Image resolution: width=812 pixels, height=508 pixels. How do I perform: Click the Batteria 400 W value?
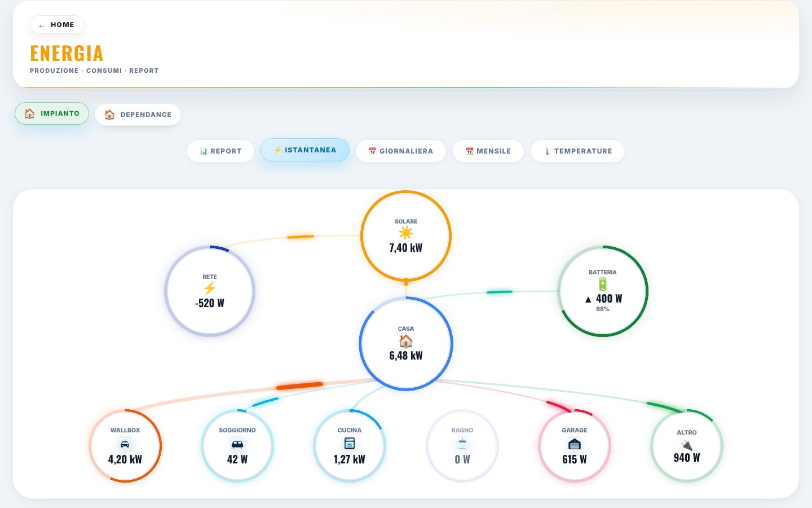(603, 299)
